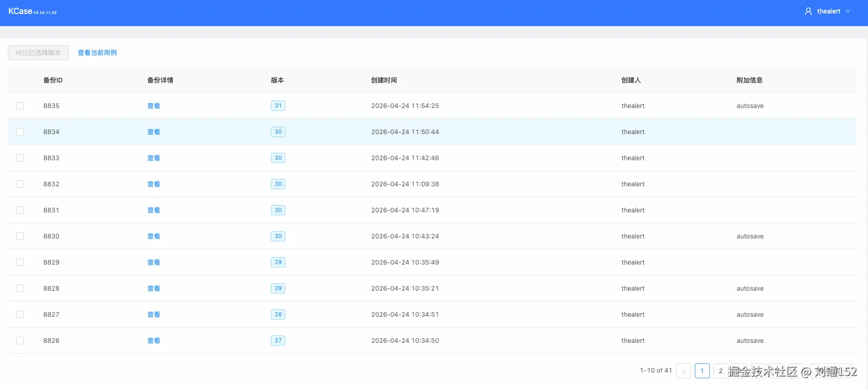Select timestamp 2026-04-24 10:43:24

pos(405,236)
